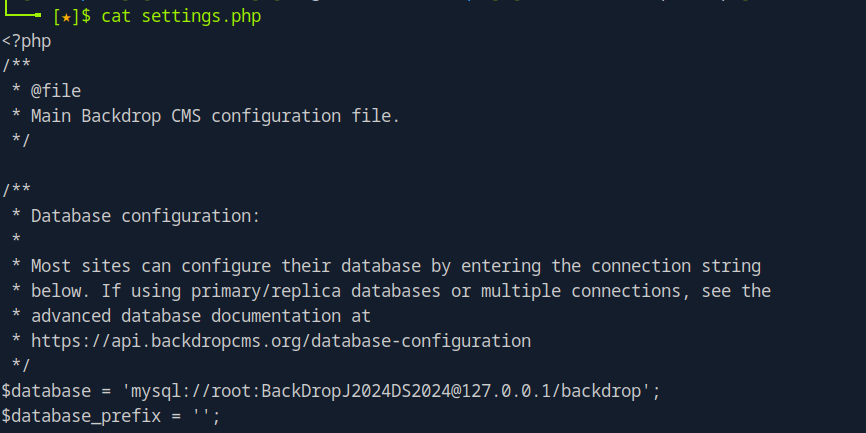Click the '<?php' opening tag
Screen dimensions: 866x433
point(26,42)
